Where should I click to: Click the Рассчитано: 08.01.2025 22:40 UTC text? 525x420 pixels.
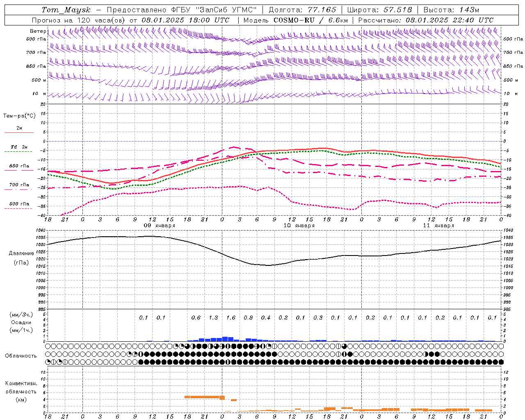(426, 20)
